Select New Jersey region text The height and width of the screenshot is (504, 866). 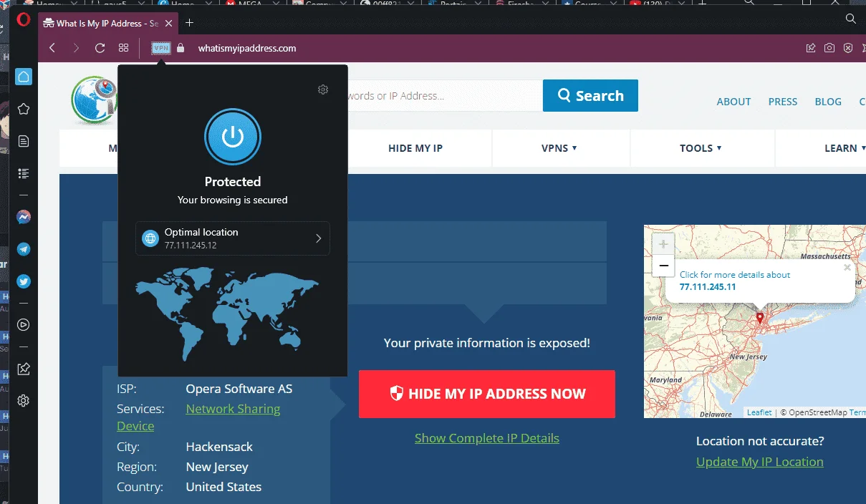pyautogui.click(x=217, y=467)
